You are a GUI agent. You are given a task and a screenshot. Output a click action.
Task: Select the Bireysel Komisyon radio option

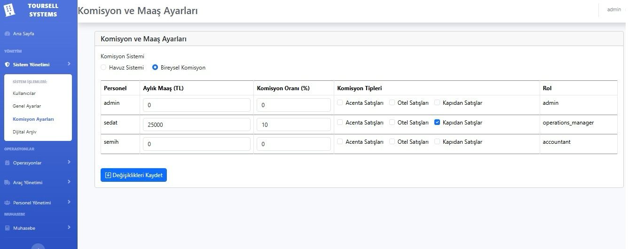click(155, 68)
